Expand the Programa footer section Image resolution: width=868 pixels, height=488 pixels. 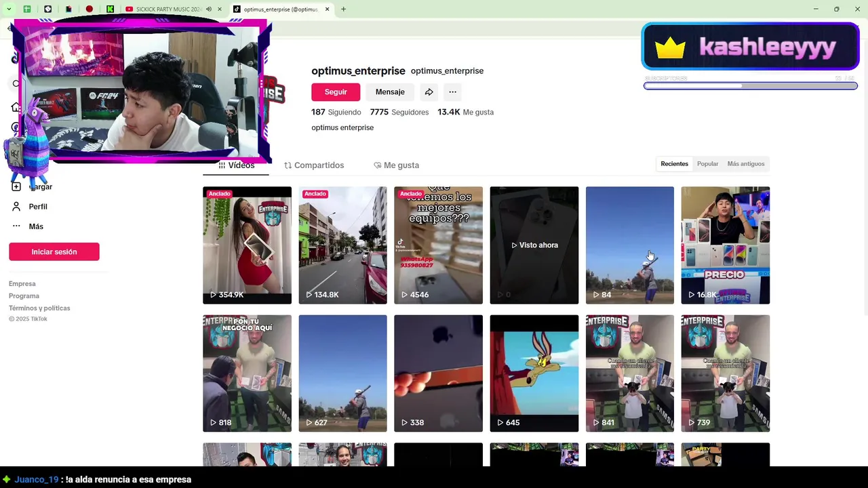(24, 296)
